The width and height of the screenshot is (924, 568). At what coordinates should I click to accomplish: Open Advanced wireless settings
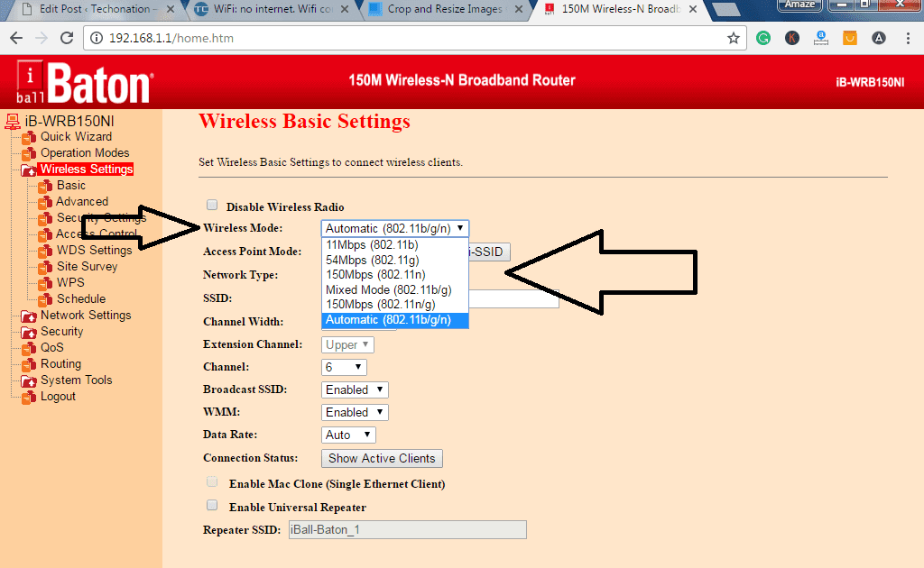tap(82, 202)
